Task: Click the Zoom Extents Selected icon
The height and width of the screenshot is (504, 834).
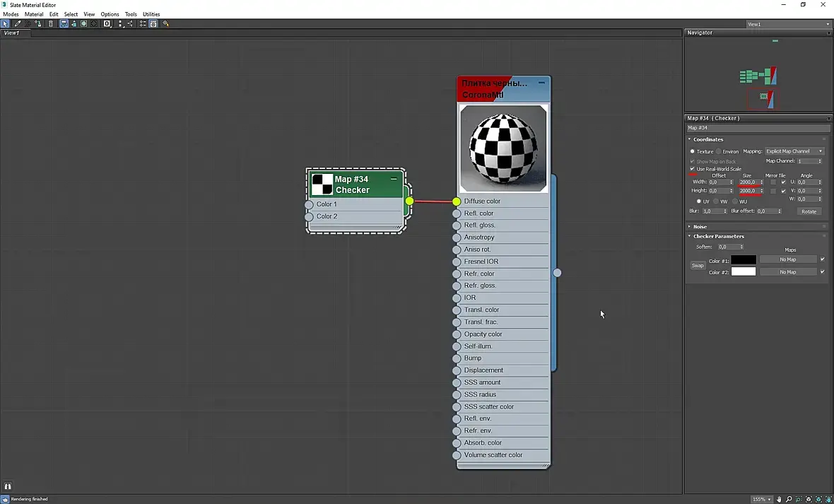Action: 818,499
